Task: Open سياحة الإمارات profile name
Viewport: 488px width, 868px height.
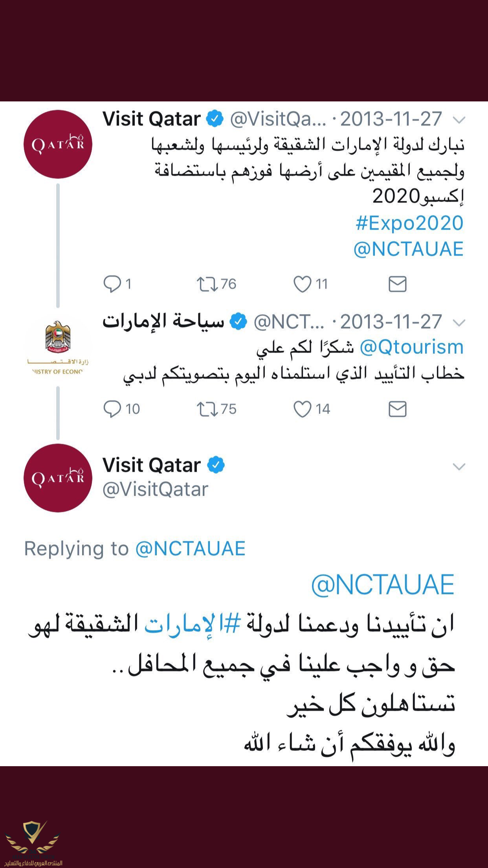Action: coord(163,322)
